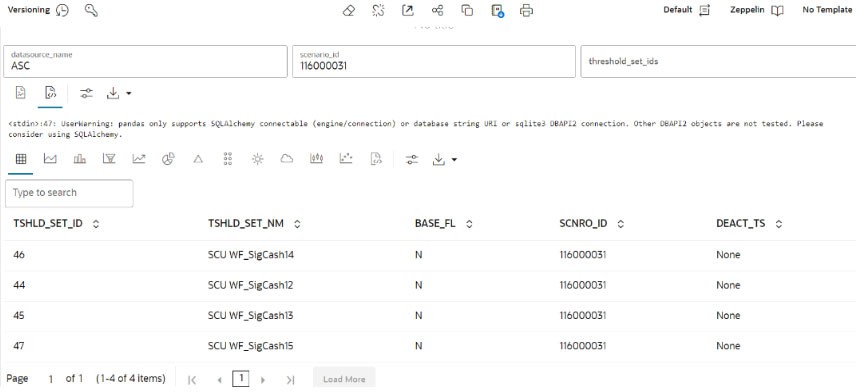Image resolution: width=856 pixels, height=392 pixels.
Task: Click TSHLD_SET_ID value 46
Action: 19,254
